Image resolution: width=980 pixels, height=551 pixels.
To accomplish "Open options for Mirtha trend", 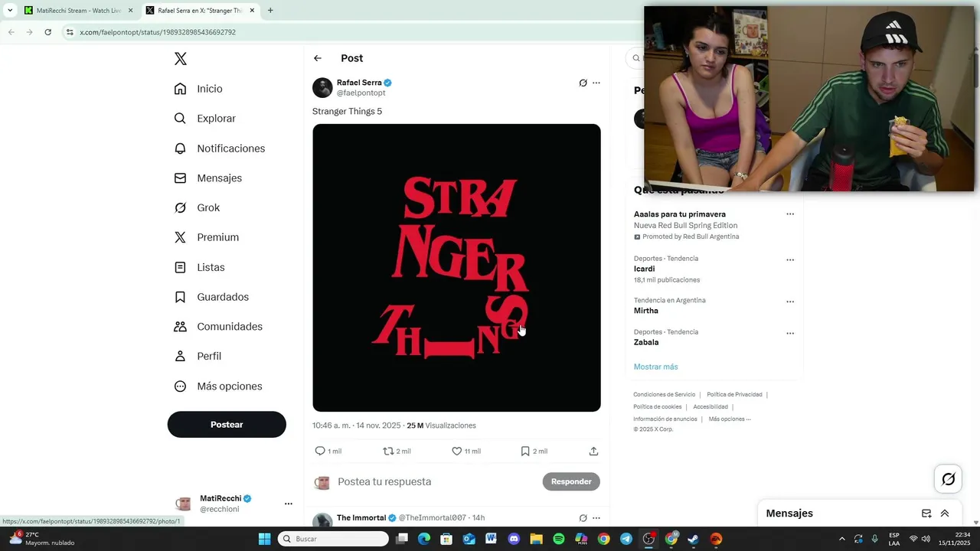I will point(790,302).
